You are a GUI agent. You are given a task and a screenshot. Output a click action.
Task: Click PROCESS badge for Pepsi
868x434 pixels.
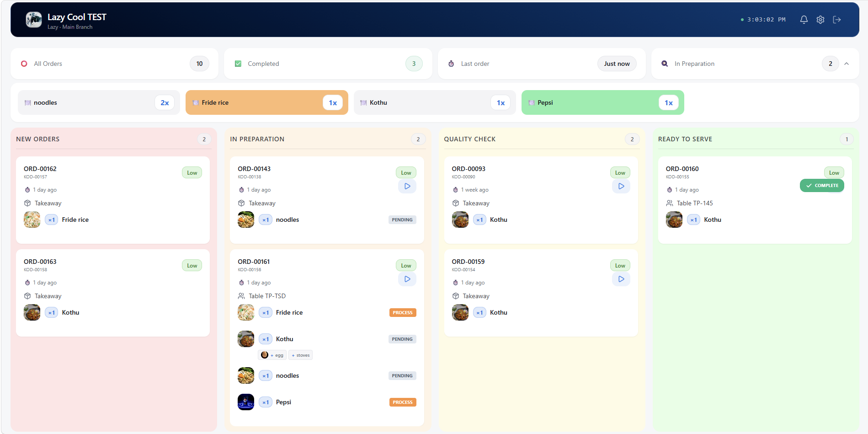pos(403,402)
